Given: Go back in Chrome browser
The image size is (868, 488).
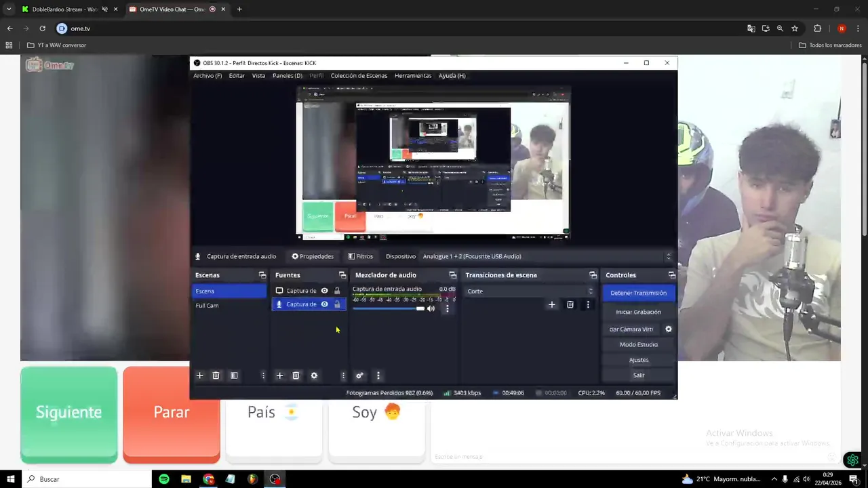Looking at the screenshot, I should pos(9,28).
